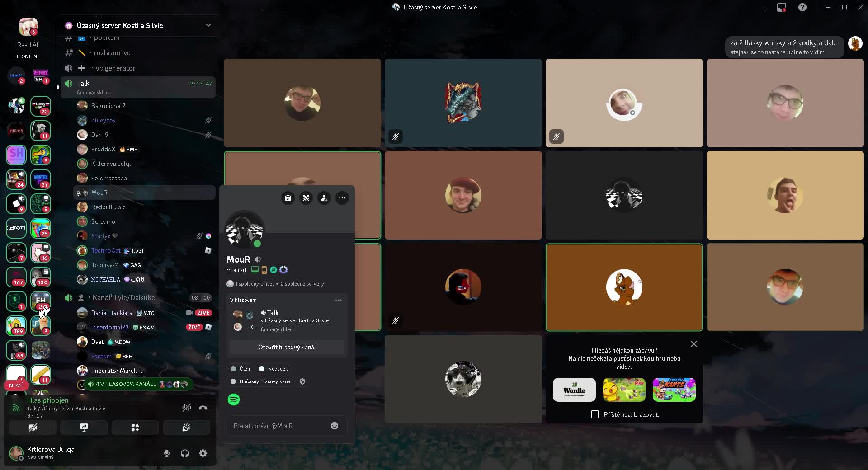Open the options menu of the 'V hlasovém' card
868x470 pixels.
point(338,300)
